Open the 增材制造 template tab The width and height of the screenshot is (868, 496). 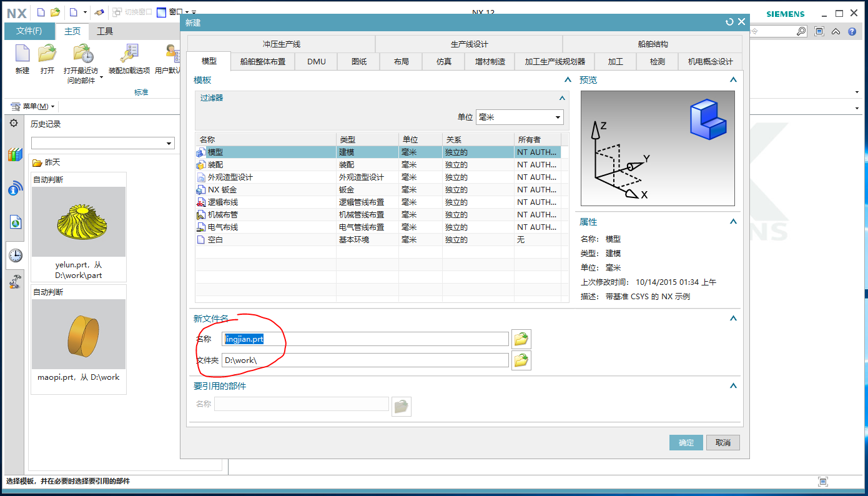click(x=490, y=61)
